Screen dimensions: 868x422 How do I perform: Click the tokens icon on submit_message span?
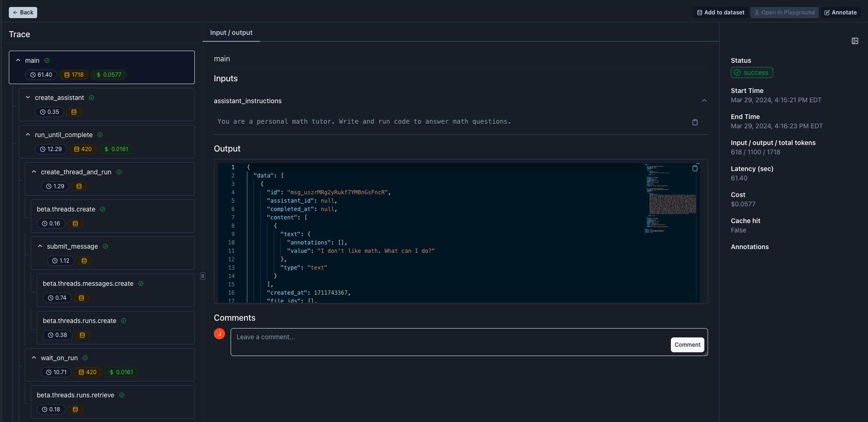pyautogui.click(x=84, y=261)
